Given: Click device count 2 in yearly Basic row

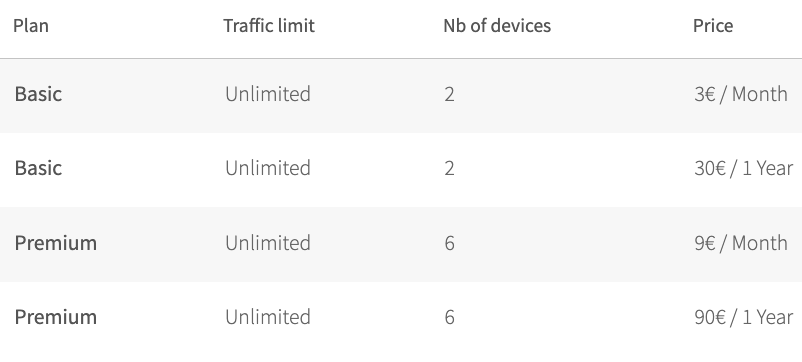Looking at the screenshot, I should pos(449,168).
